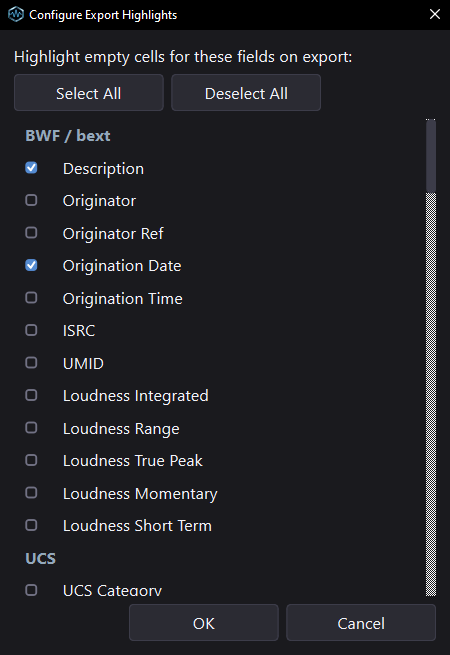The image size is (450, 655).
Task: Check the Loudness Momentary checkbox
Action: [31, 493]
